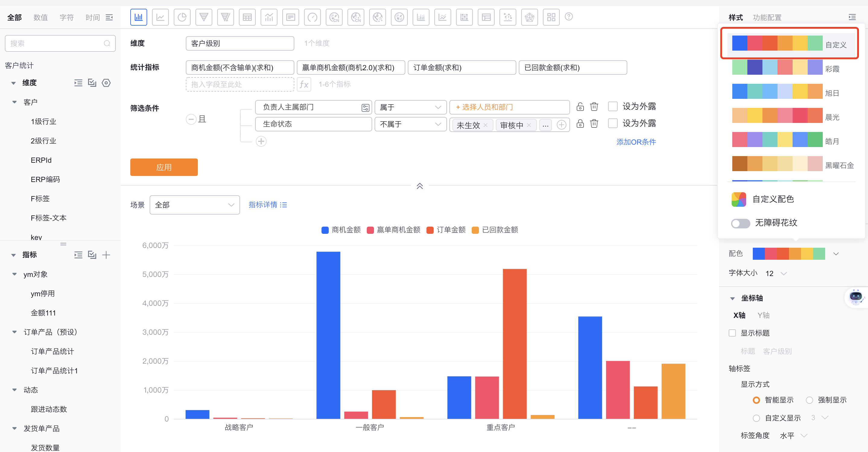
Task: Open the 字体大小 dropdown
Action: [x=776, y=273]
